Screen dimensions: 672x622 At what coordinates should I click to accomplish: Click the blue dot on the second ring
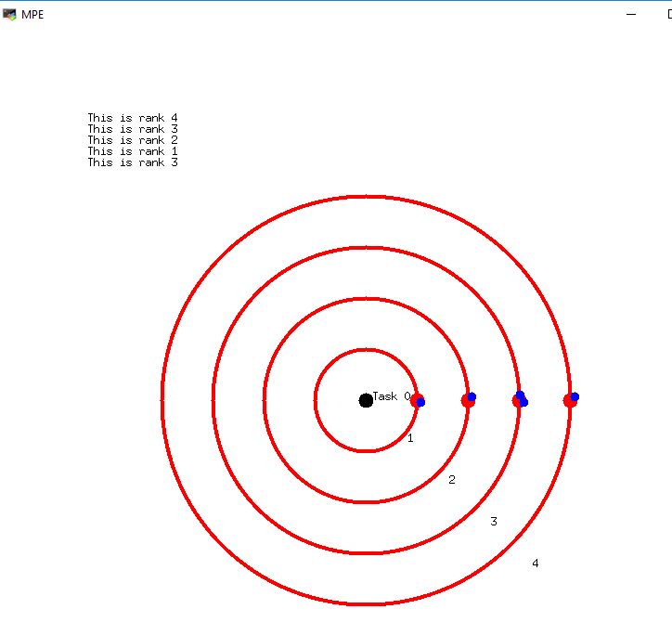472,397
